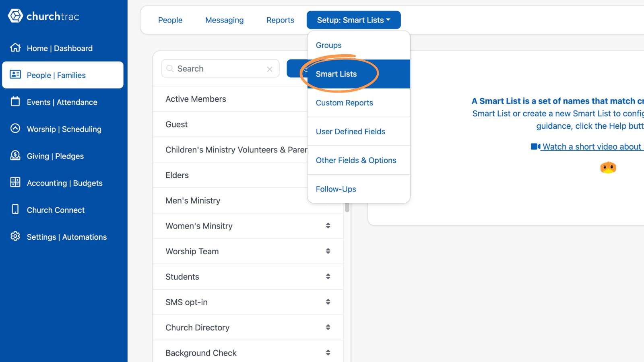This screenshot has width=644, height=362.
Task: Reorder handle for Students list
Action: 328,276
